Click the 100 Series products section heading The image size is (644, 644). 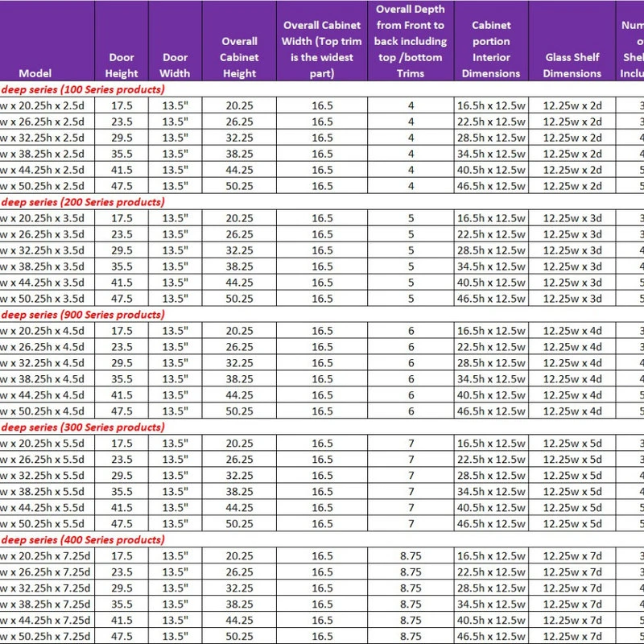[x=82, y=89]
